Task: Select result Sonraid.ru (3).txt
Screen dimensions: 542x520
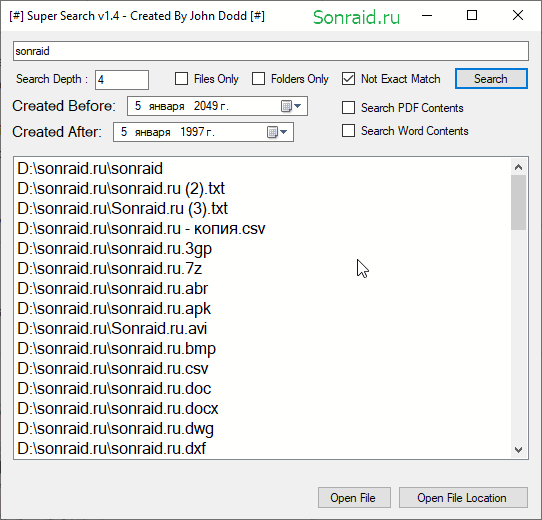Action: pos(123,208)
